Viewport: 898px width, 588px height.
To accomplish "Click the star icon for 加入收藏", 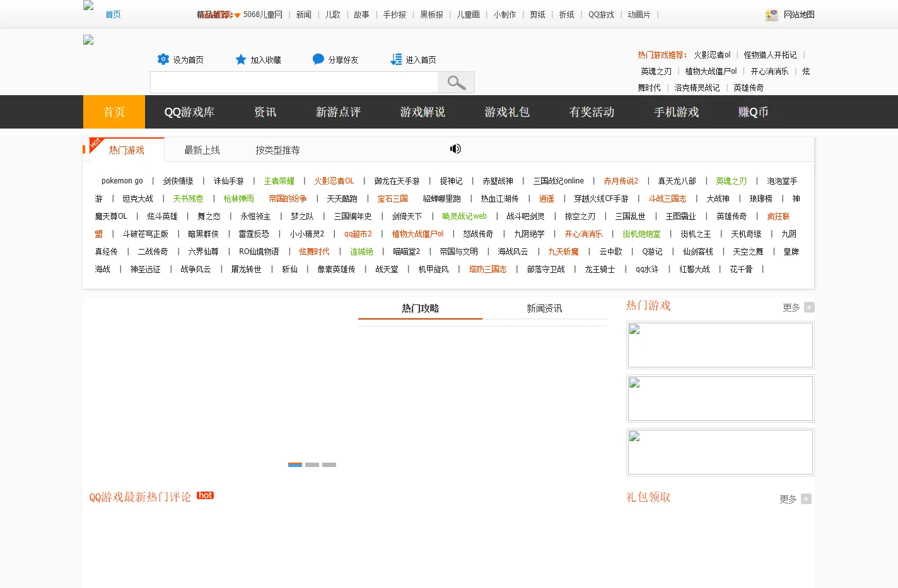I will [241, 59].
